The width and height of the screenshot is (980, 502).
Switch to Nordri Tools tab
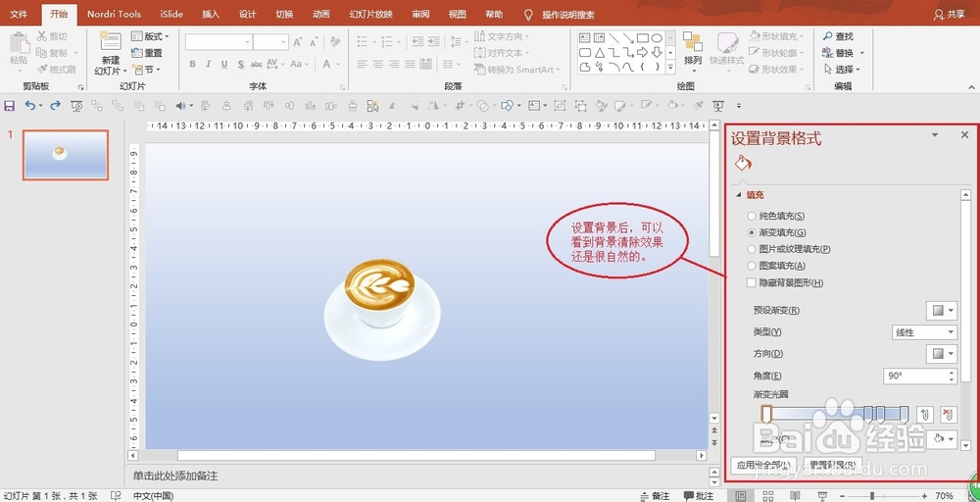click(x=115, y=14)
